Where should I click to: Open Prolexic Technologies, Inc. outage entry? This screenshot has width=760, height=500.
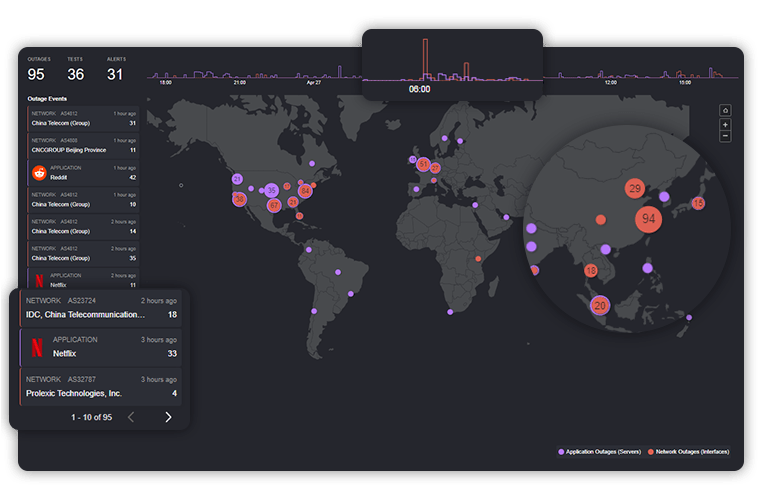pos(100,387)
